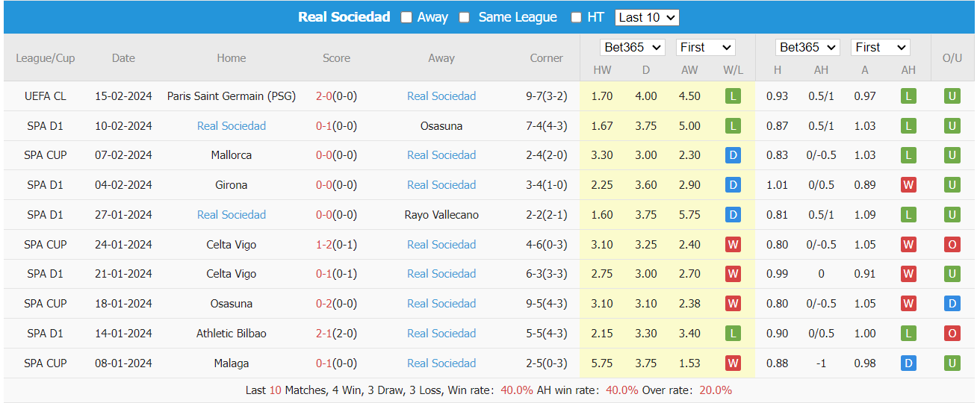
Task: Toggle the Away checkbox
Action: tap(406, 17)
